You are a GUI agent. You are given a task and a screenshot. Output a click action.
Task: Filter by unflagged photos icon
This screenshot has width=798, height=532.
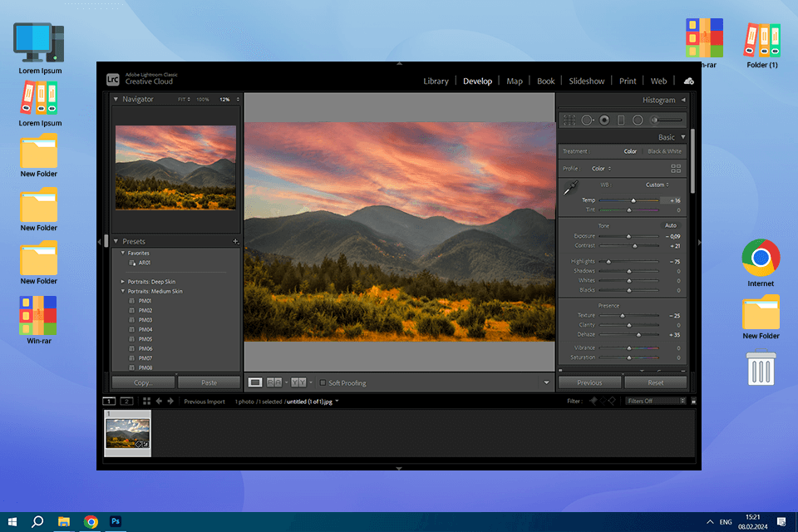tap(603, 401)
